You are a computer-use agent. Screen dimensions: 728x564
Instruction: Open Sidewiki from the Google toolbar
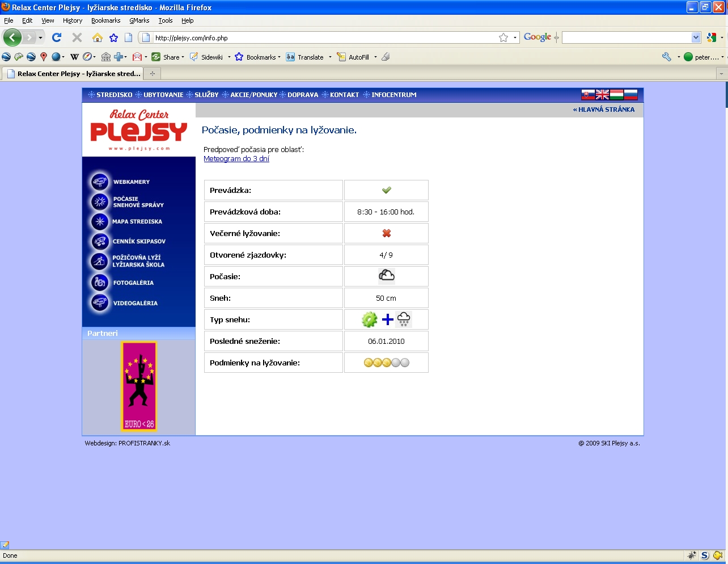coord(207,57)
